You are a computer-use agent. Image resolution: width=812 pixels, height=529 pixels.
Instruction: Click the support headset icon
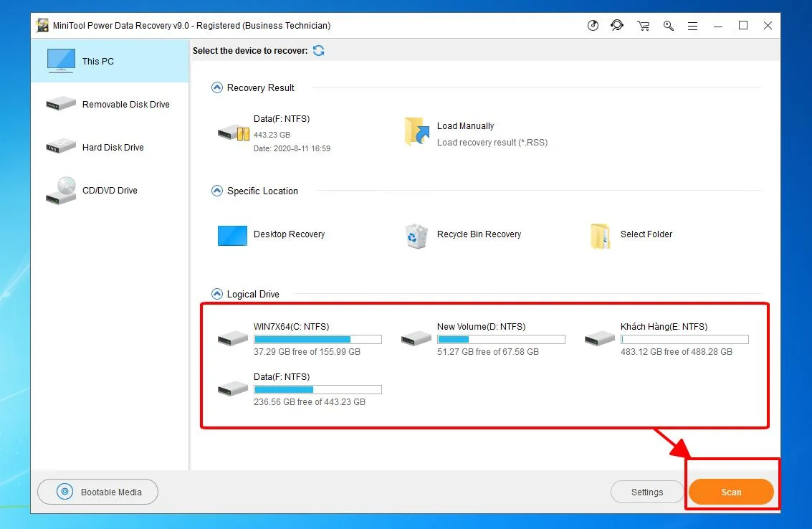coord(617,25)
